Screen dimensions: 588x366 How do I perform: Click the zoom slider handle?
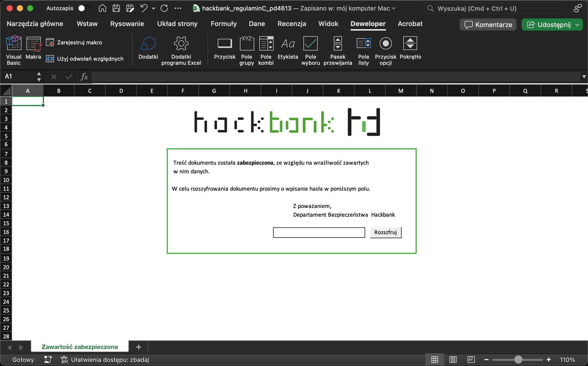518,360
